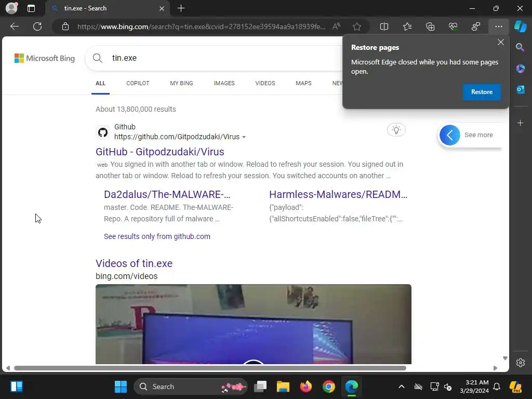
Task: Click the taskbar Search box
Action: coord(191,387)
